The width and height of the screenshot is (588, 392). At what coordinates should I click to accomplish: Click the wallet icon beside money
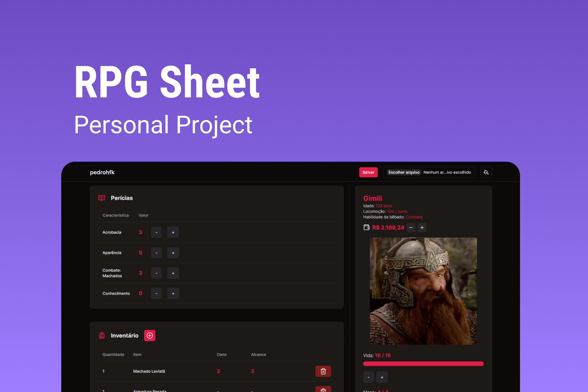click(366, 227)
